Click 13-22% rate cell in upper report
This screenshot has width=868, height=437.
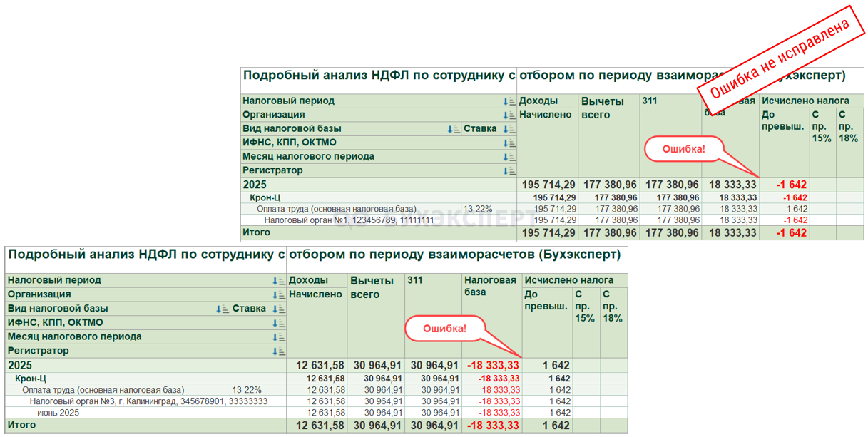click(x=478, y=209)
